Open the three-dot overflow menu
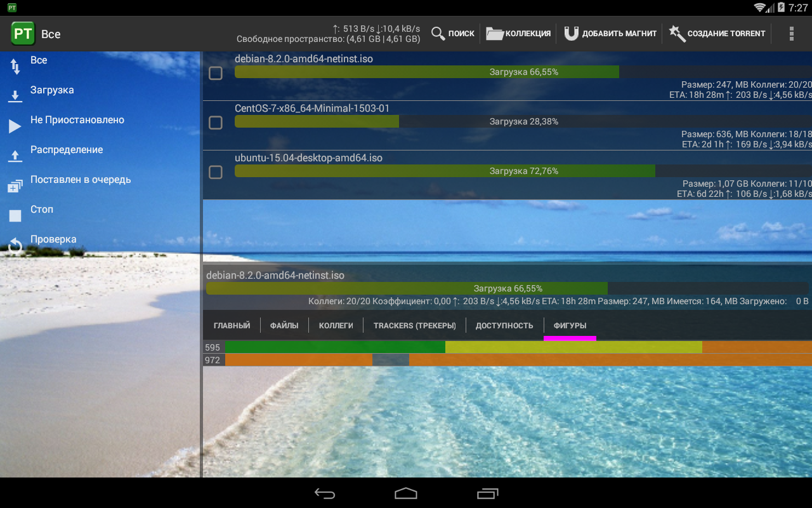812x508 pixels. pos(791,34)
